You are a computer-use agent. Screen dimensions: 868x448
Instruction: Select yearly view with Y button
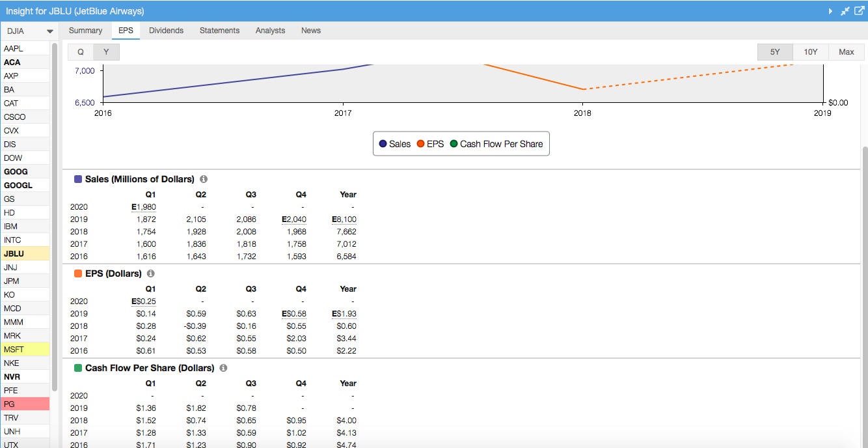point(106,52)
